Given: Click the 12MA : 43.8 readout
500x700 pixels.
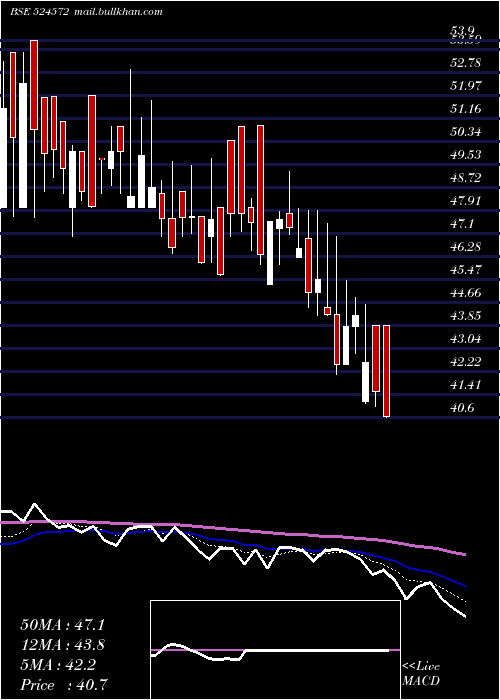Looking at the screenshot, I should pos(62,645).
